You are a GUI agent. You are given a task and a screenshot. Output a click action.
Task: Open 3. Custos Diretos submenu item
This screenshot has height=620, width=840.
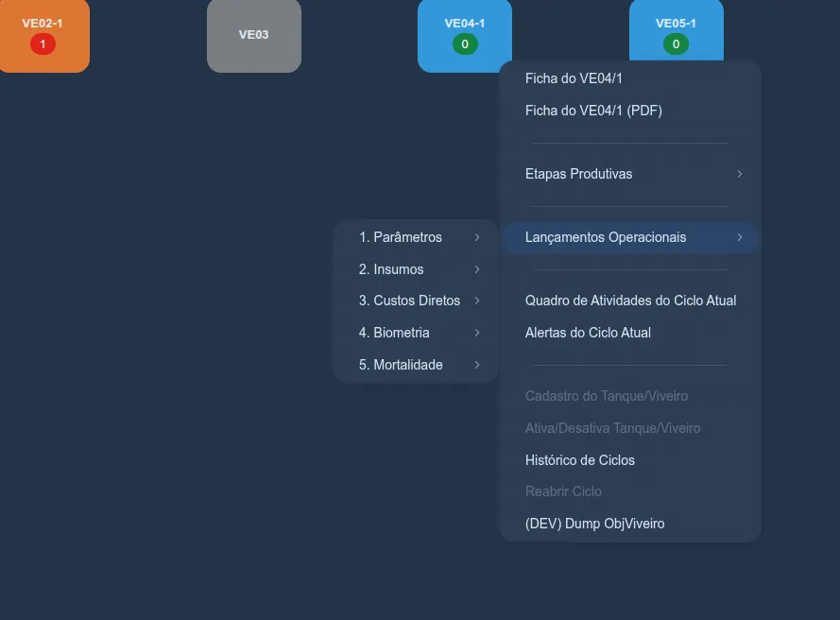(x=416, y=301)
